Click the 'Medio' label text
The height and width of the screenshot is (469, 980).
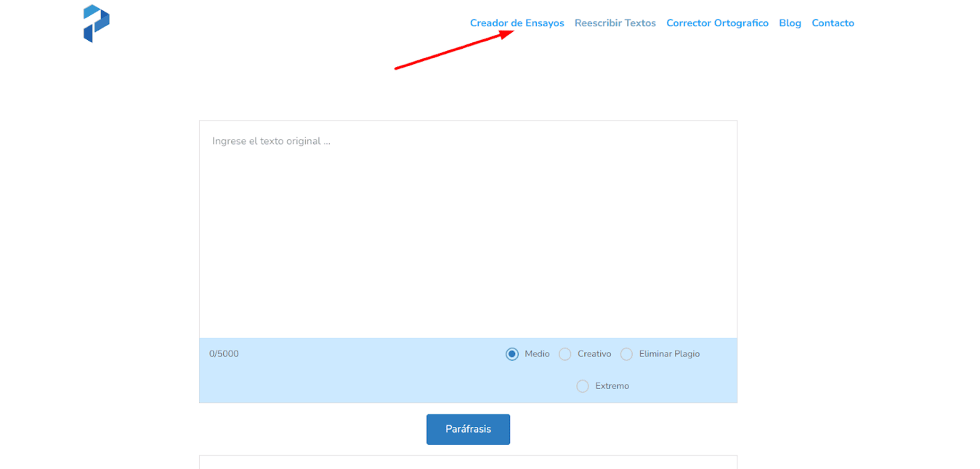click(537, 354)
